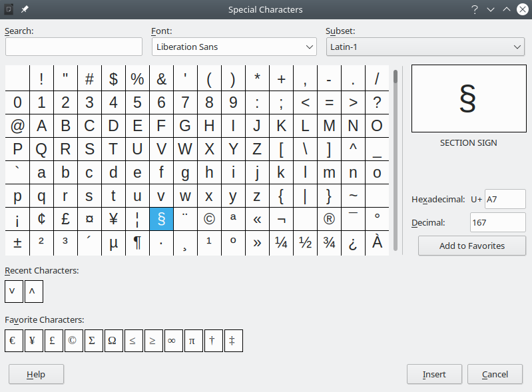Select the highlighted section sign § in grid
The image size is (532, 392).
tap(162, 219)
